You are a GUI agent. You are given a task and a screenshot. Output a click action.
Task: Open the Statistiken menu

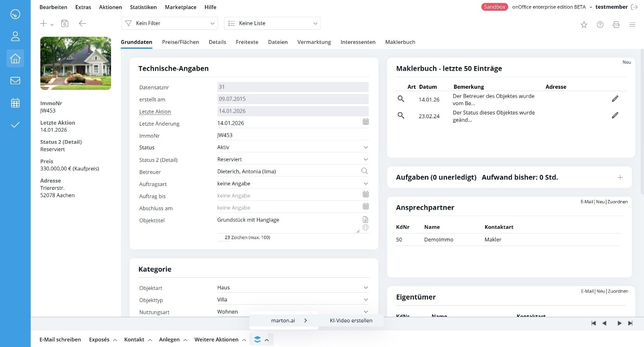click(143, 7)
